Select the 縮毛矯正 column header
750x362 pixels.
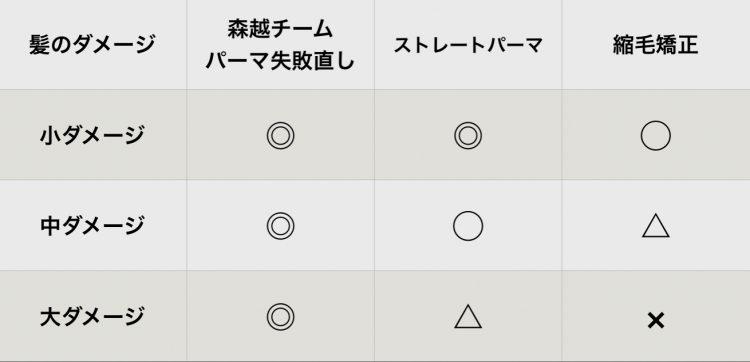[656, 44]
